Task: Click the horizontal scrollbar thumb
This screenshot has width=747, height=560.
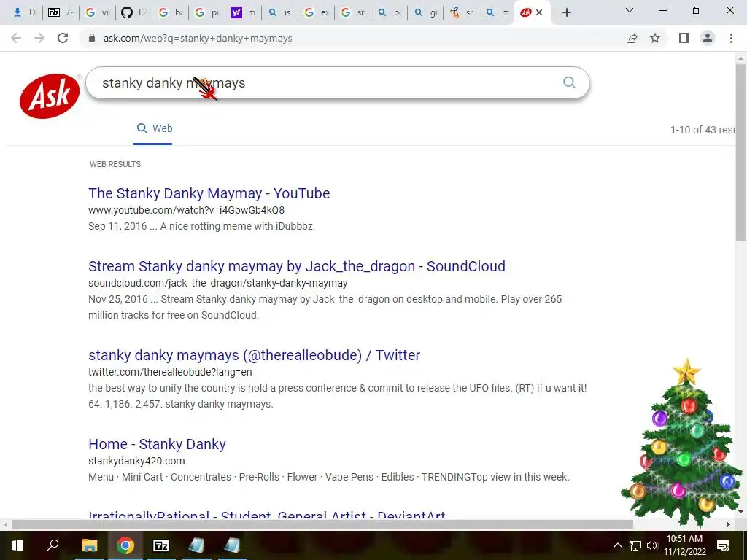Action: pos(322,524)
